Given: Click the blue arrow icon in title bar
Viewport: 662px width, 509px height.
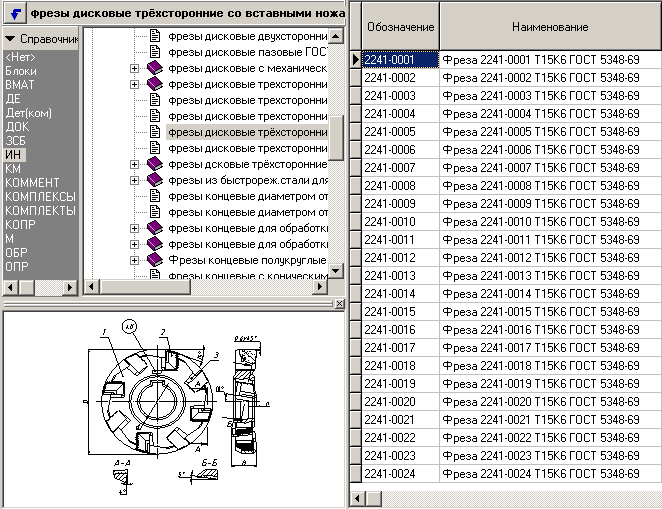Looking at the screenshot, I should (14, 13).
